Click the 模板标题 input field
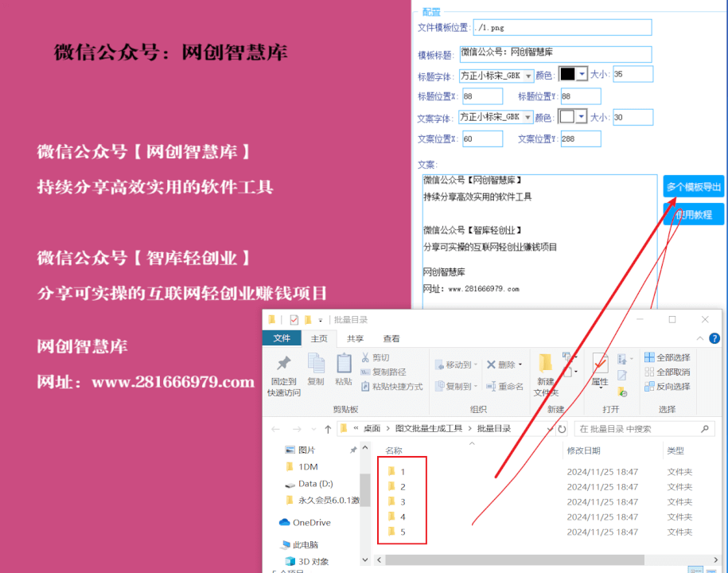 pos(555,54)
